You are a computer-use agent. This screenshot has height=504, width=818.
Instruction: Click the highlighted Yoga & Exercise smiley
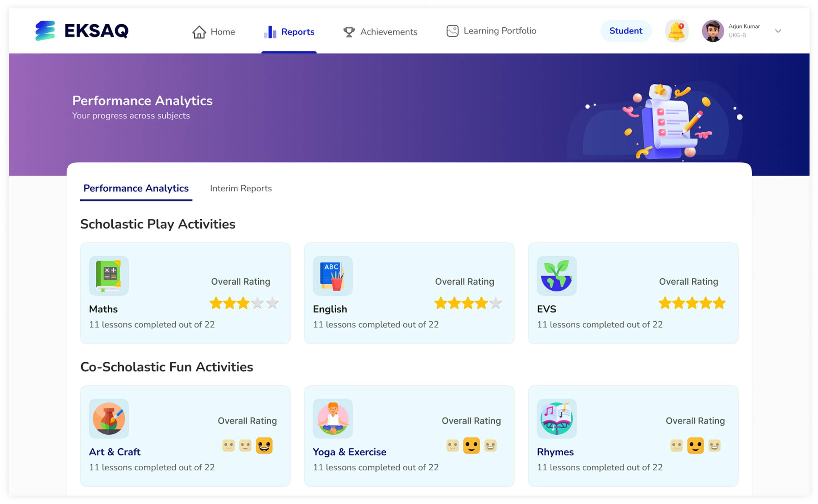click(x=471, y=445)
